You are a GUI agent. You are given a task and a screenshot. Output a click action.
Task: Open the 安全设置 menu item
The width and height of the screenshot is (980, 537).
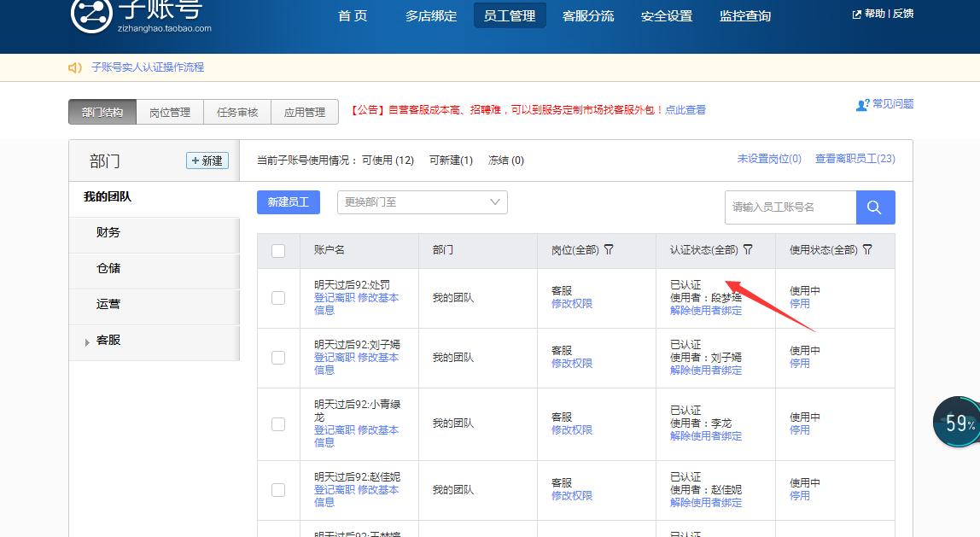point(666,15)
